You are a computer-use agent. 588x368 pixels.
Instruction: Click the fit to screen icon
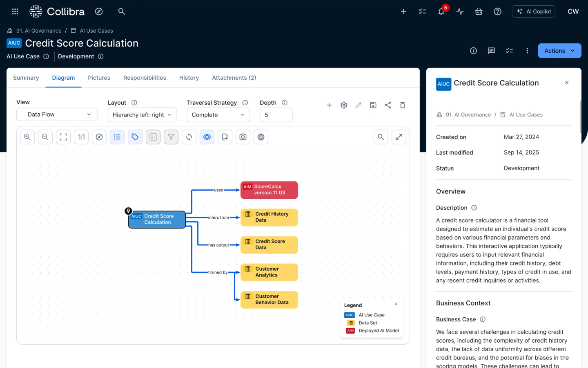click(x=63, y=137)
